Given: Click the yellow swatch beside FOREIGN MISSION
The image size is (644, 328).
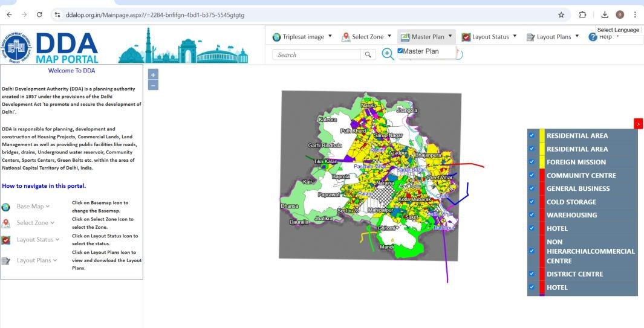Looking at the screenshot, I should (x=542, y=162).
